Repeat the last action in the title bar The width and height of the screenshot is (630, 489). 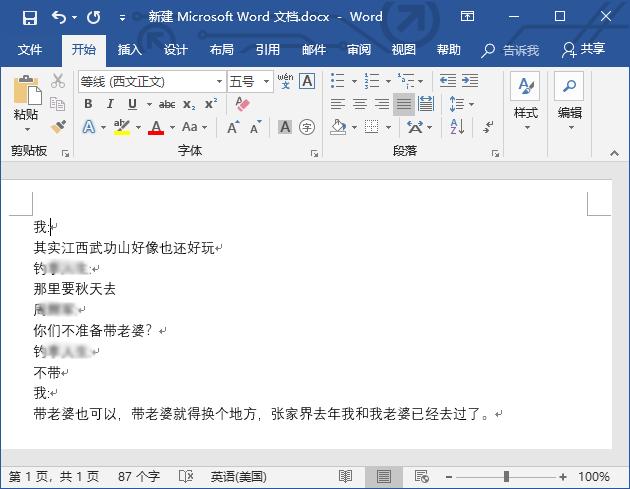(x=94, y=17)
